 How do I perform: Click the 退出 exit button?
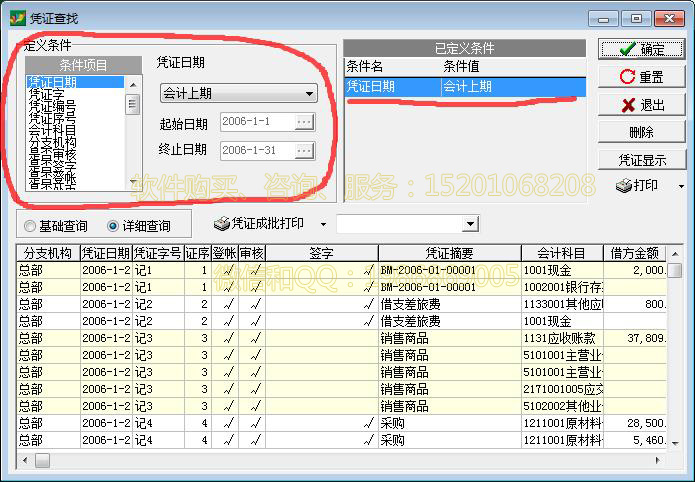point(640,105)
